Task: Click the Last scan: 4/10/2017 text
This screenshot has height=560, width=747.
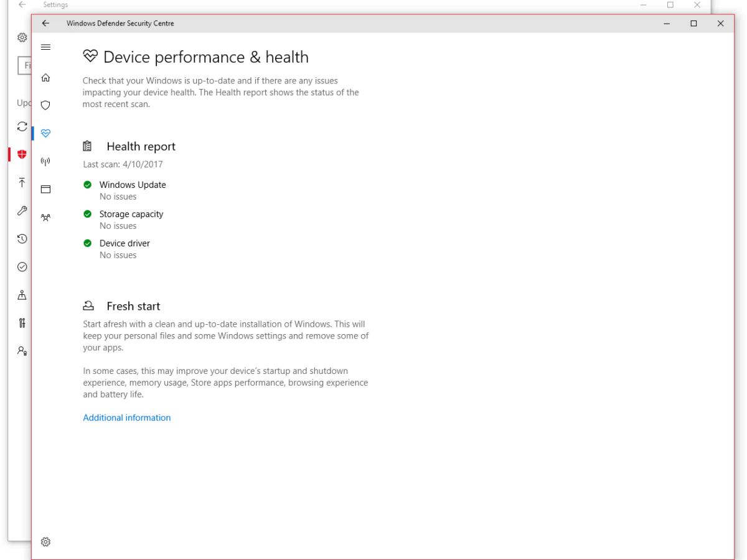Action: click(123, 164)
